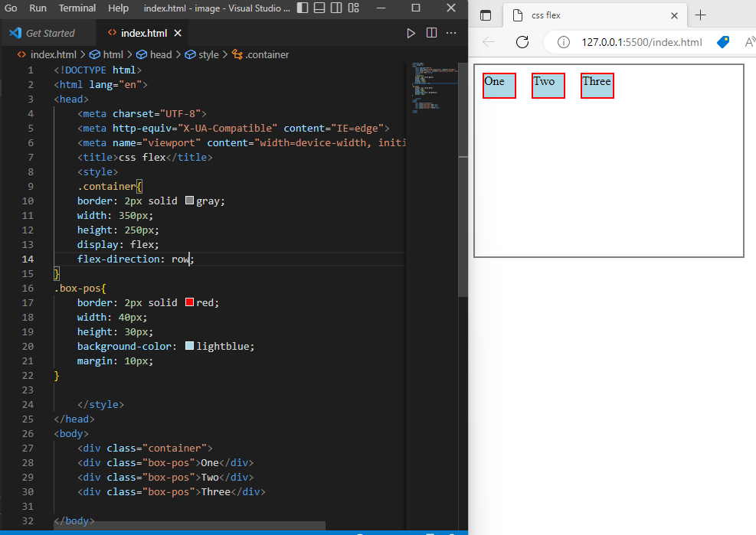Open the Terminal menu

[77, 8]
